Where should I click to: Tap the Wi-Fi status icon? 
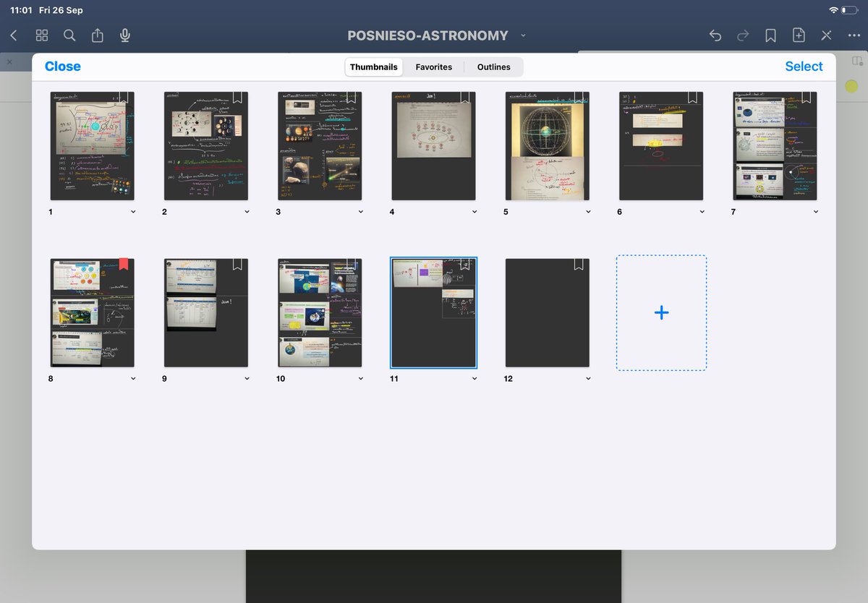tap(833, 10)
